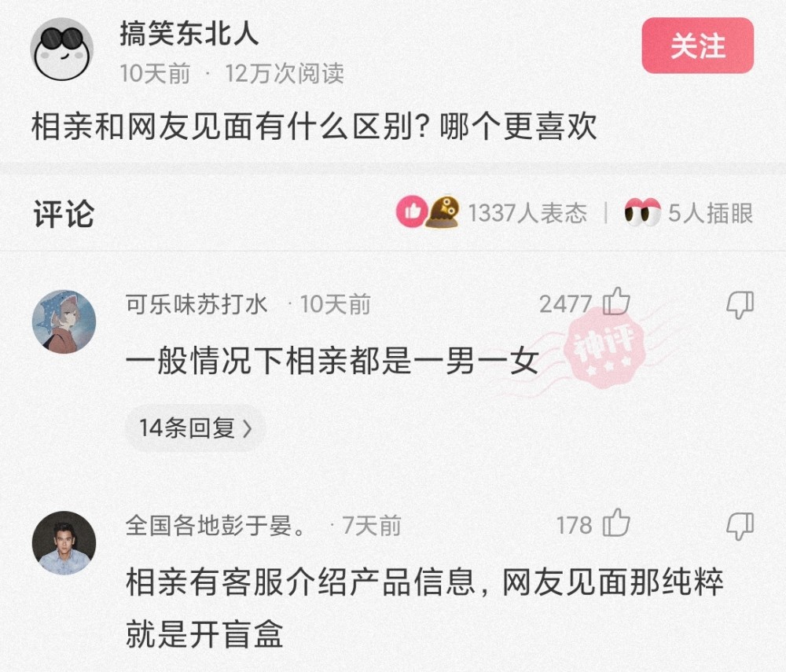Viewport: 786px width, 672px height.
Task: Dislike the comment by 可乐味苏打水
Action: [740, 305]
